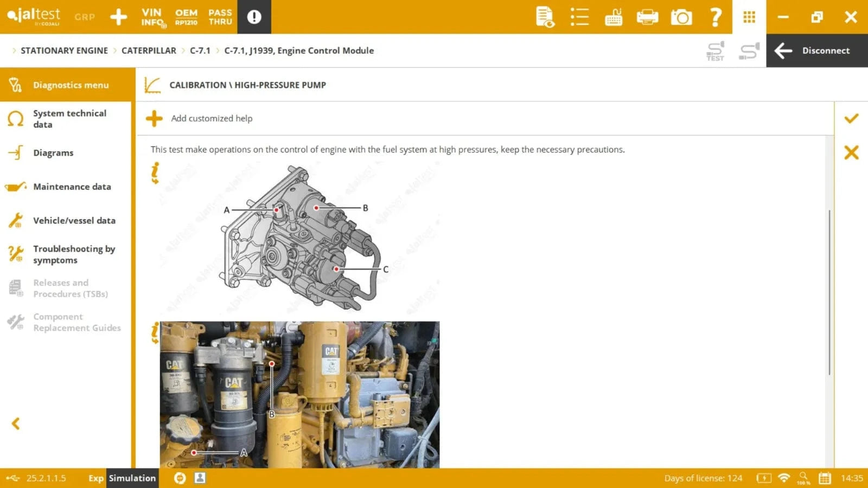This screenshot has height=488, width=868.
Task: Open Jaltest help with the question mark
Action: click(716, 17)
